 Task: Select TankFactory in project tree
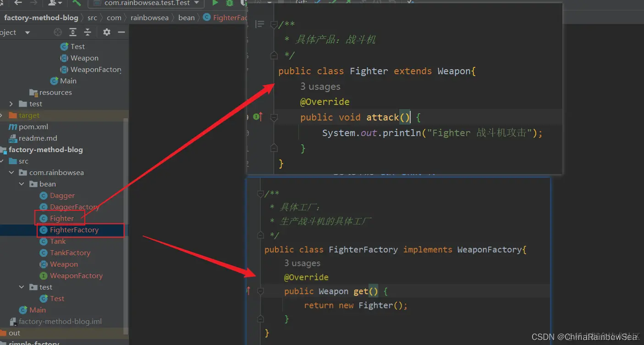tap(70, 253)
